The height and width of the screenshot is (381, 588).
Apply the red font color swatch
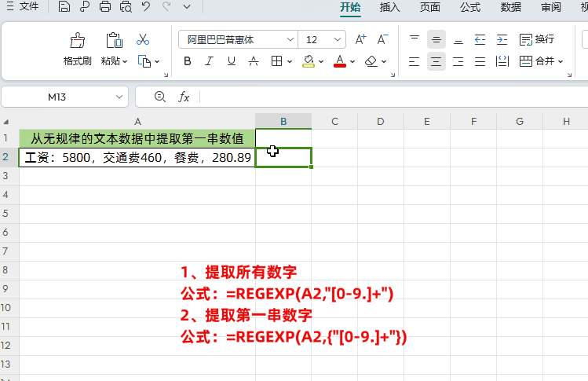pyautogui.click(x=340, y=61)
